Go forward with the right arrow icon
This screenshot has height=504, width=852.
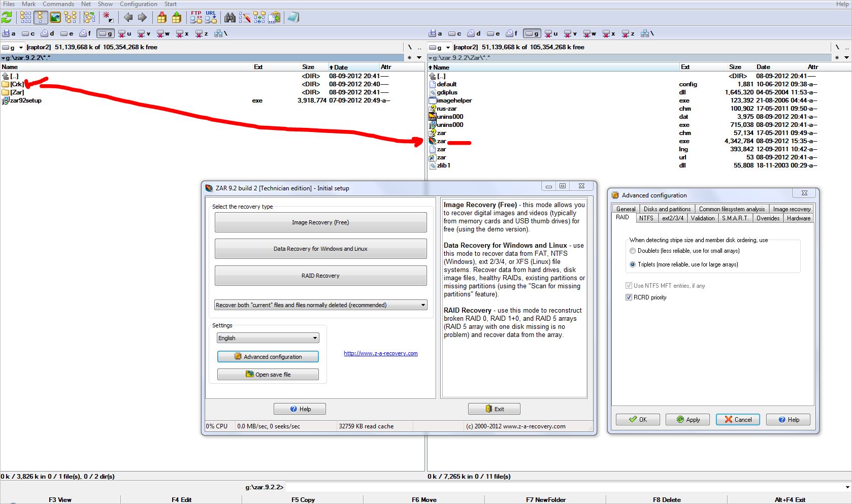tap(142, 18)
